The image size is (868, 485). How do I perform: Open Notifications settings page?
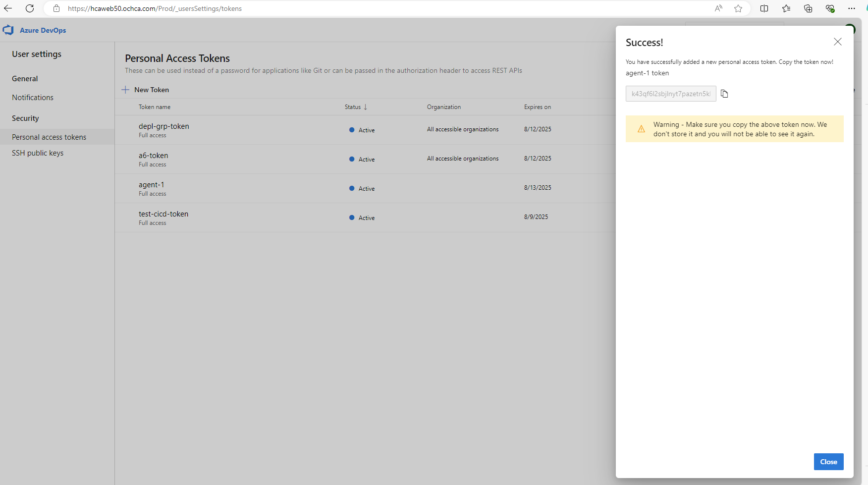[x=33, y=98]
